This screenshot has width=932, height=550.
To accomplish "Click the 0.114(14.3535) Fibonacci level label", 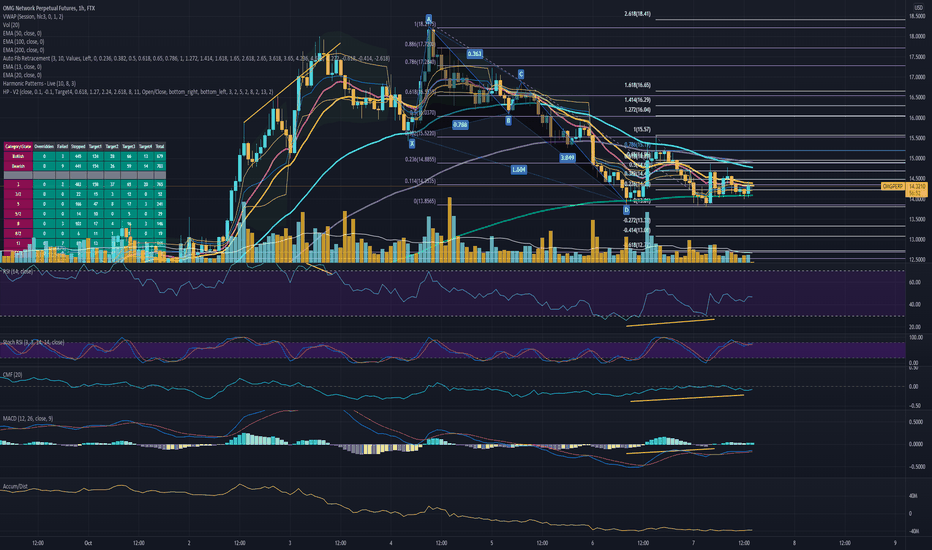I will 420,181.
